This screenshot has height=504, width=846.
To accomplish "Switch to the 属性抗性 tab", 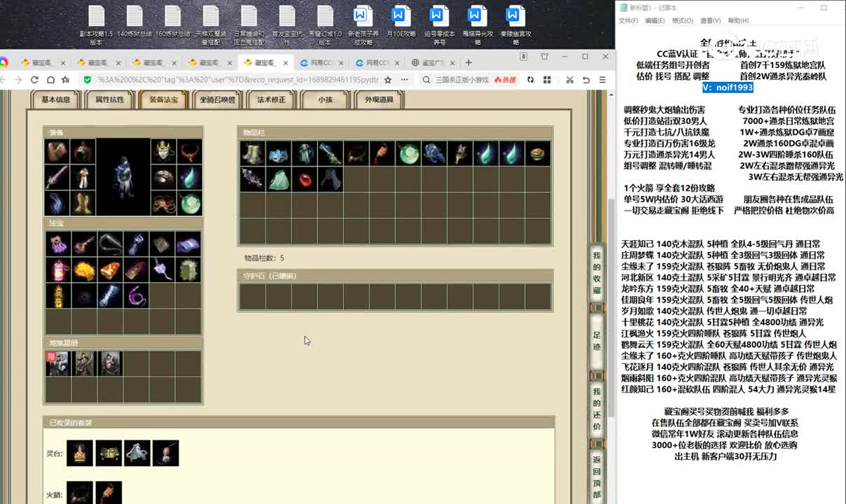I will pos(109,100).
